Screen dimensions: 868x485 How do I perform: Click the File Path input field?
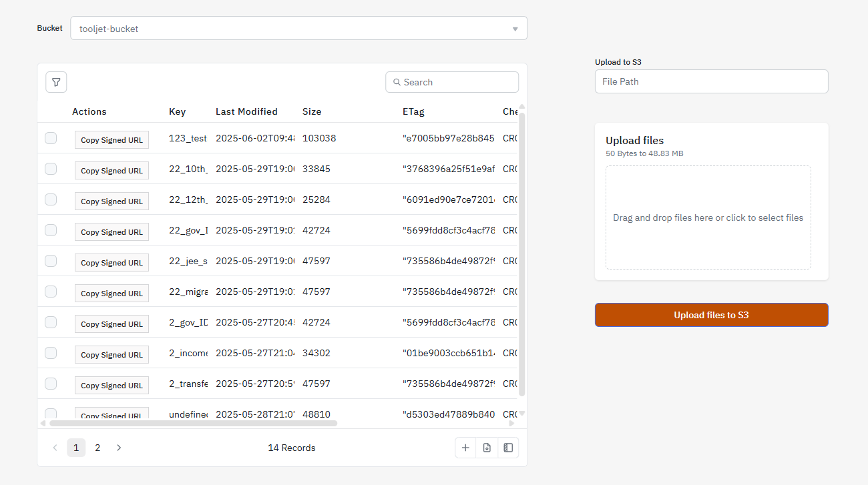pos(711,81)
